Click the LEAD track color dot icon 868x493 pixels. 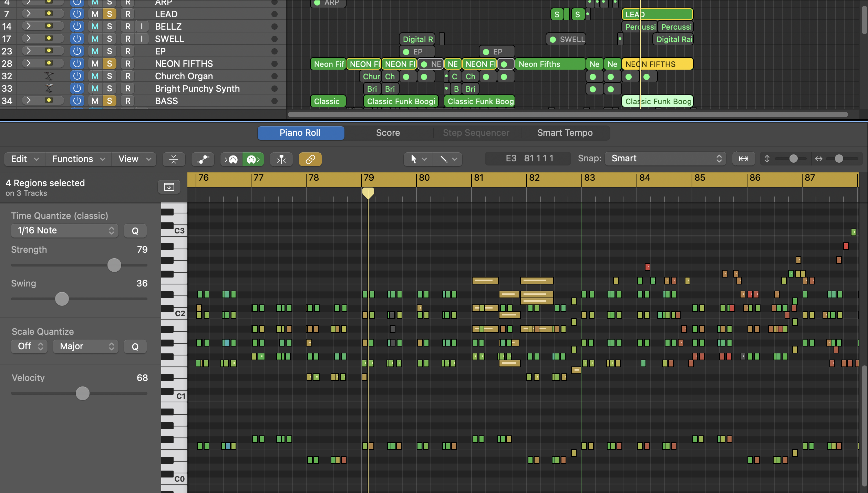tap(49, 13)
